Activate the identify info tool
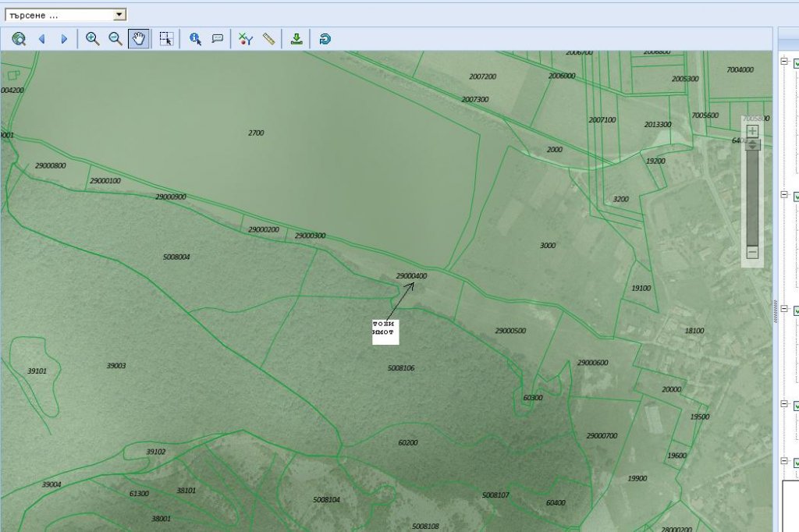This screenshot has height=532, width=799. pos(195,39)
